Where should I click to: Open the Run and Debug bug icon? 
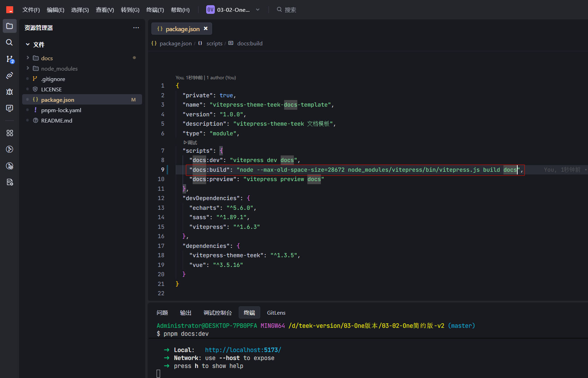(10, 92)
